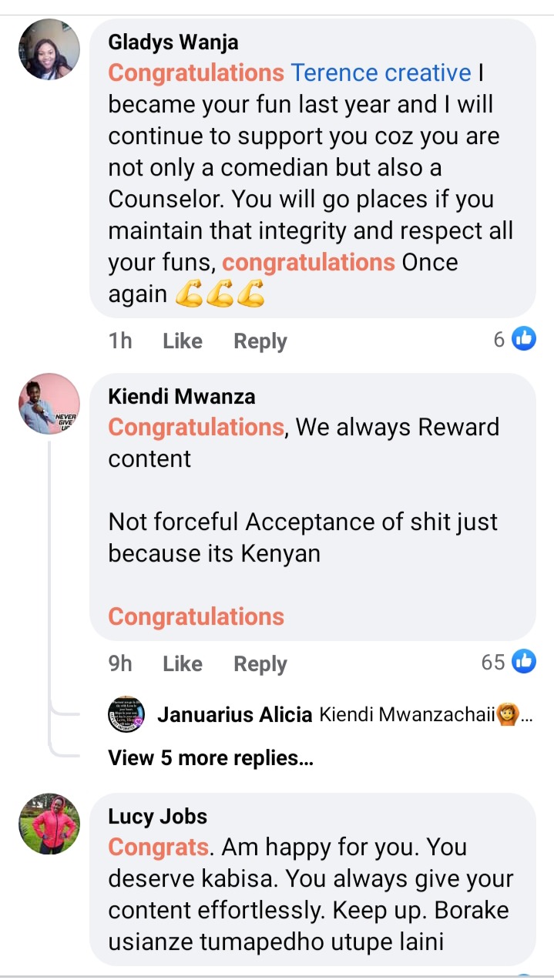View reactions count 65 on Kiendi's comment
This screenshot has height=980, width=554.
click(493, 662)
